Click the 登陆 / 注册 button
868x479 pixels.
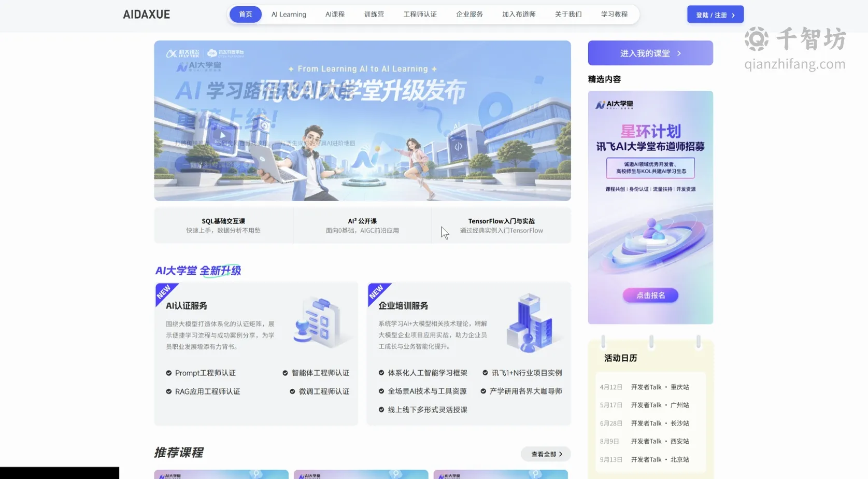pos(716,15)
